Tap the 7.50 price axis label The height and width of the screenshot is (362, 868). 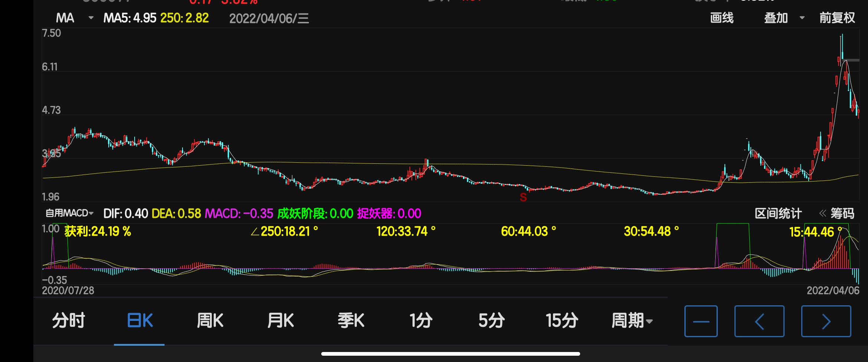[x=51, y=33]
